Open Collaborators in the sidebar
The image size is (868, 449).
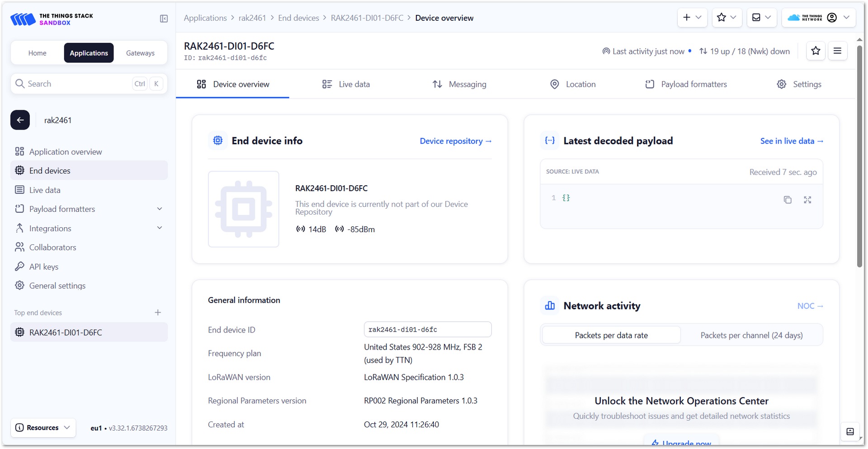[x=89, y=247]
